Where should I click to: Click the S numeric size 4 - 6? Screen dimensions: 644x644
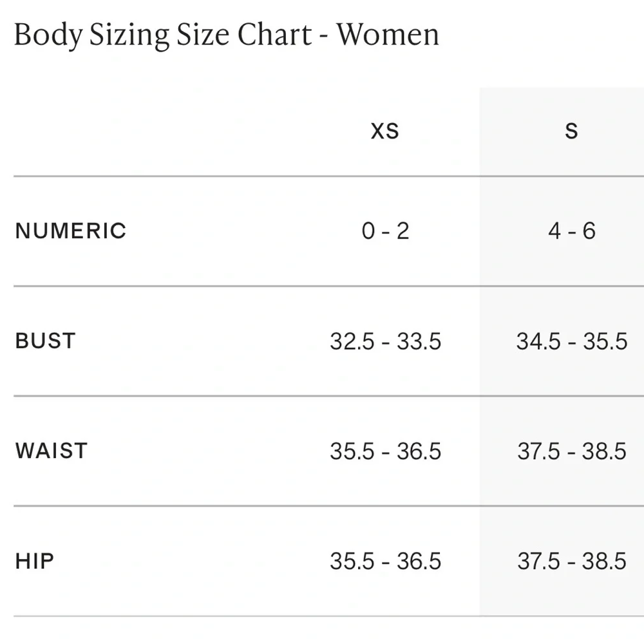coord(571,231)
